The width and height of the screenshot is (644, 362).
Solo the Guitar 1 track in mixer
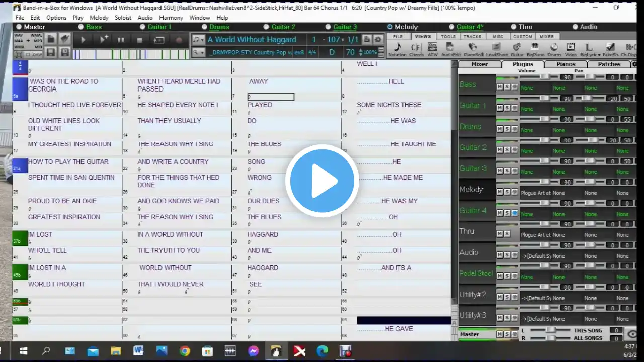tap(507, 108)
